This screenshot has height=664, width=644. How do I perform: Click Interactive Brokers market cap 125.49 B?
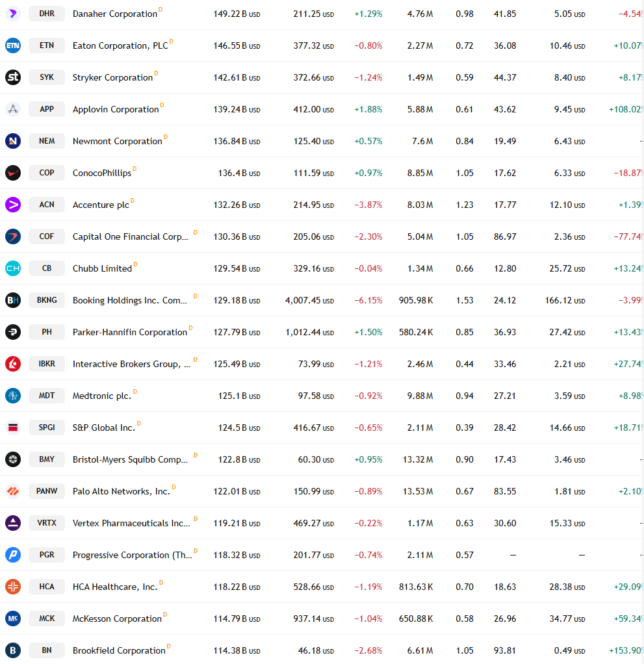[x=237, y=364]
